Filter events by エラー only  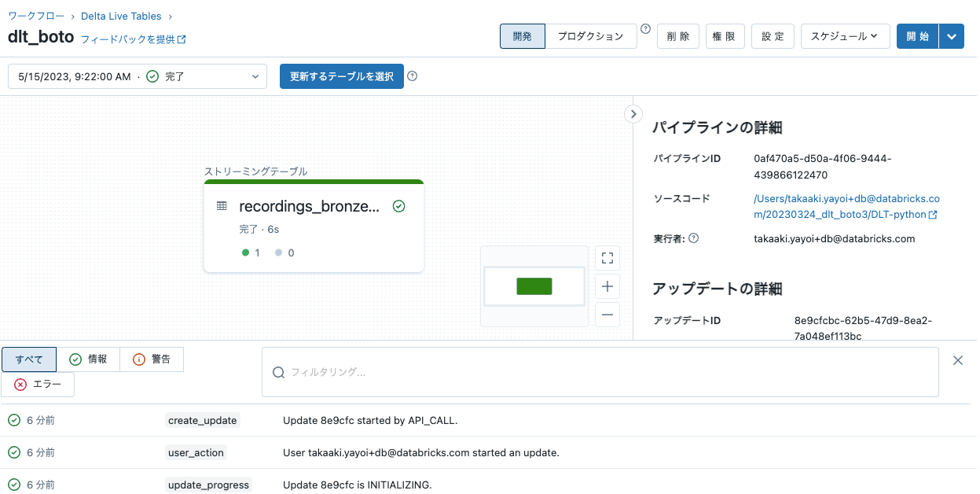pos(38,384)
